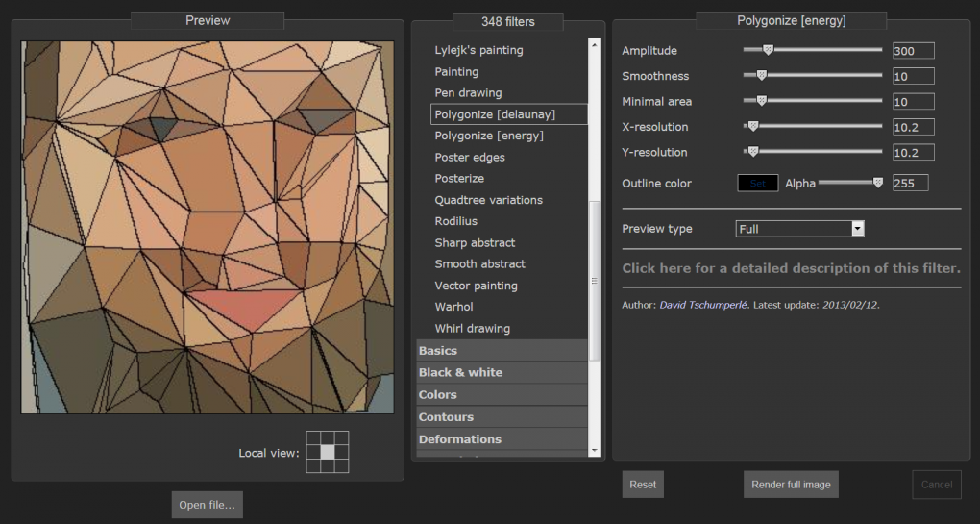Click the Open file... button

pyautogui.click(x=207, y=505)
